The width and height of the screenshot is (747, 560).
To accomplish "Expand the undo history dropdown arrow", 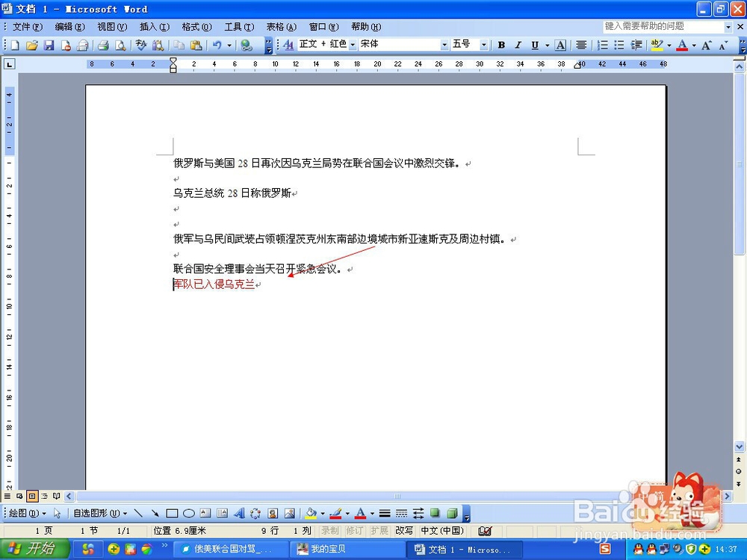I will [229, 46].
